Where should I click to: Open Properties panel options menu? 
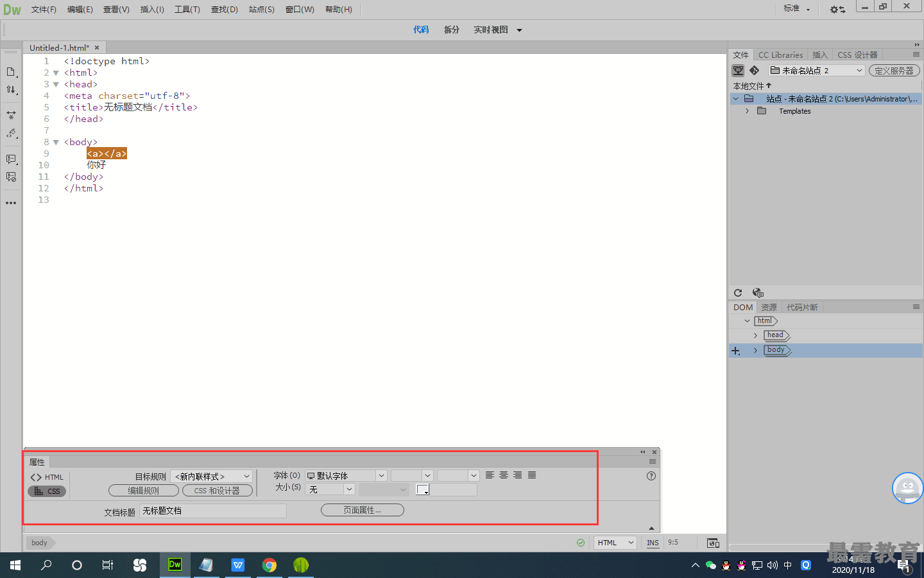tap(653, 462)
